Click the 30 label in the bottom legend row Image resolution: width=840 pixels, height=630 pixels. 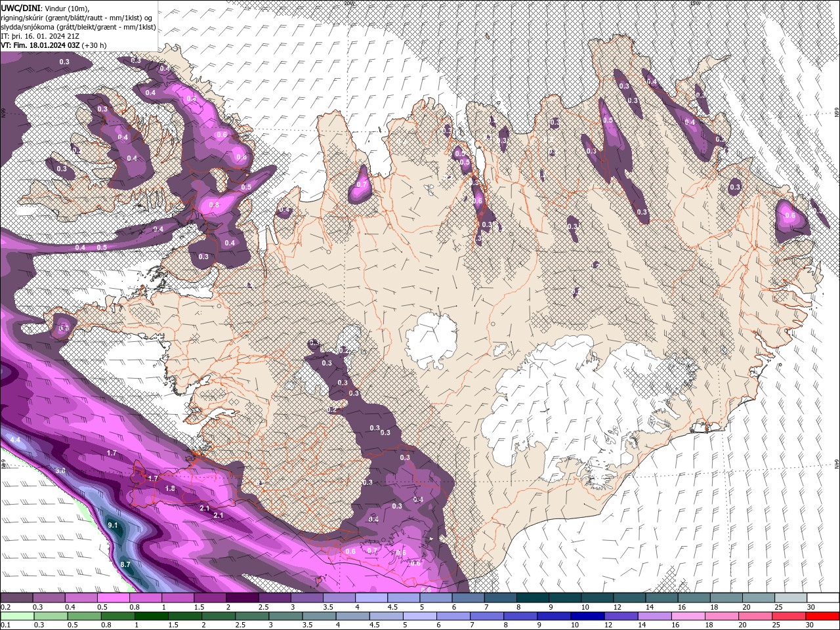click(809, 625)
